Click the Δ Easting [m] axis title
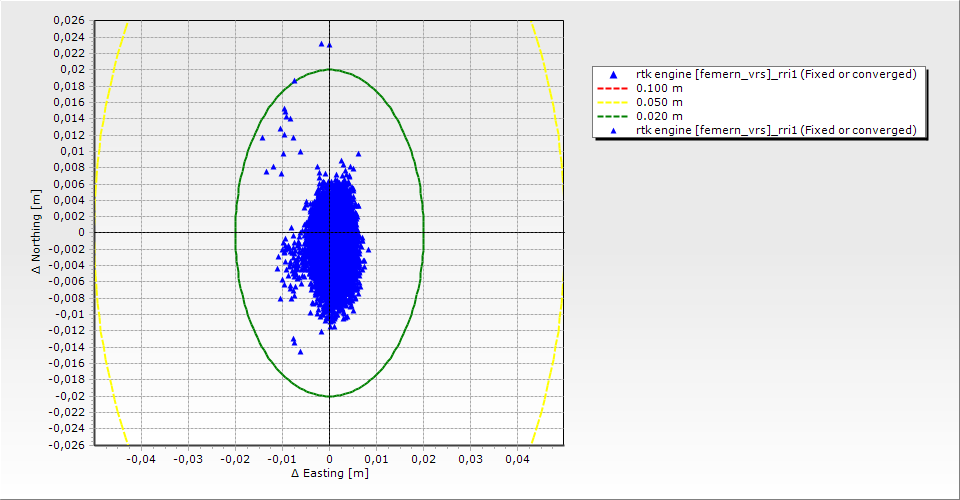This screenshot has height=500, width=960. click(x=330, y=473)
